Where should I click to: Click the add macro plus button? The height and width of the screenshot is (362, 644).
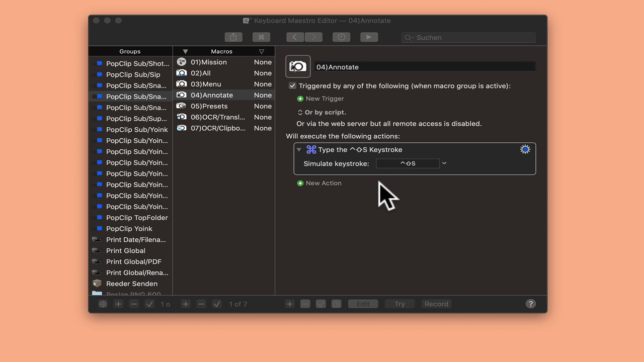[x=186, y=304]
